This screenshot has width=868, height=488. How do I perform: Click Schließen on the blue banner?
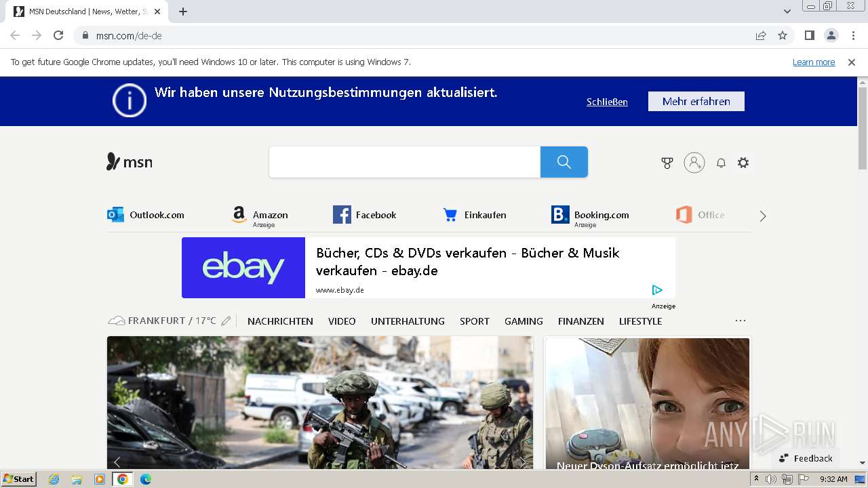tap(607, 102)
